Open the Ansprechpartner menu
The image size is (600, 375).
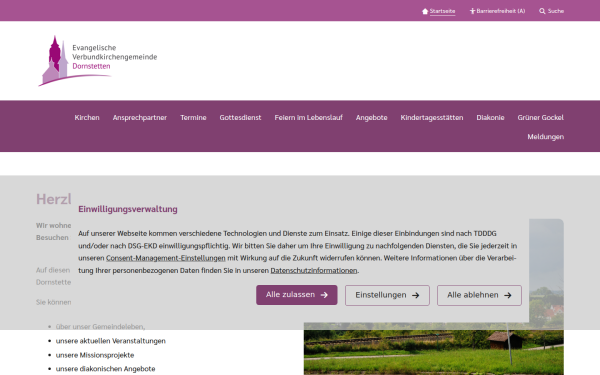(140, 117)
